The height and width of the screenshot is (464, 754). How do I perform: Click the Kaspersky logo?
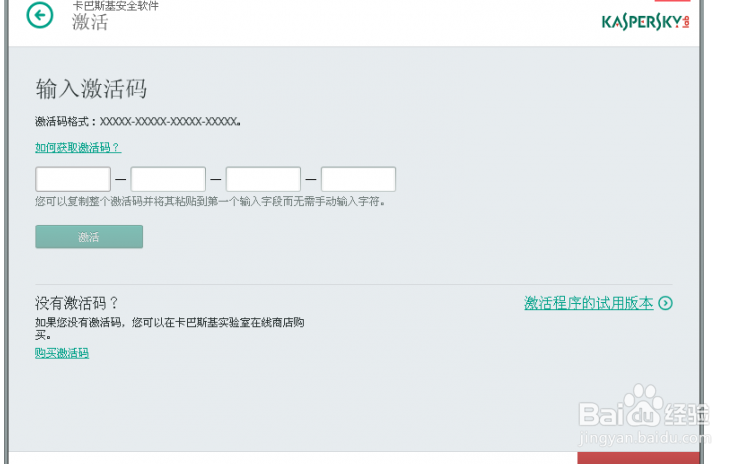click(645, 22)
